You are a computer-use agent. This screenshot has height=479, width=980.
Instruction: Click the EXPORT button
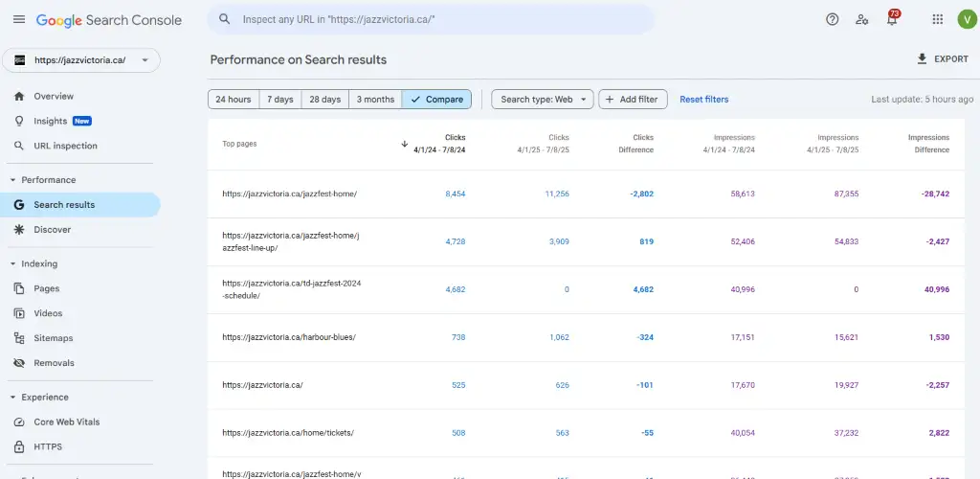943,58
